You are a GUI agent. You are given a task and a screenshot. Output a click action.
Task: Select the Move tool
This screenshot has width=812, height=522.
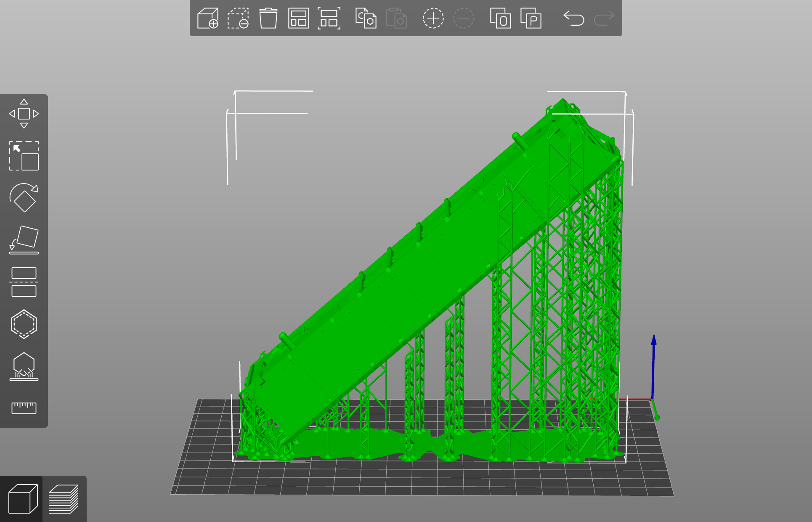[24, 114]
